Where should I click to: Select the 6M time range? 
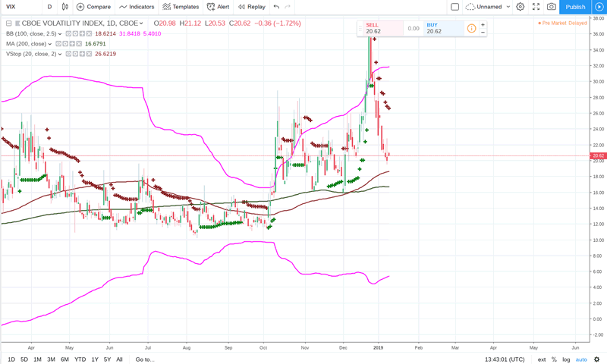(x=64, y=359)
